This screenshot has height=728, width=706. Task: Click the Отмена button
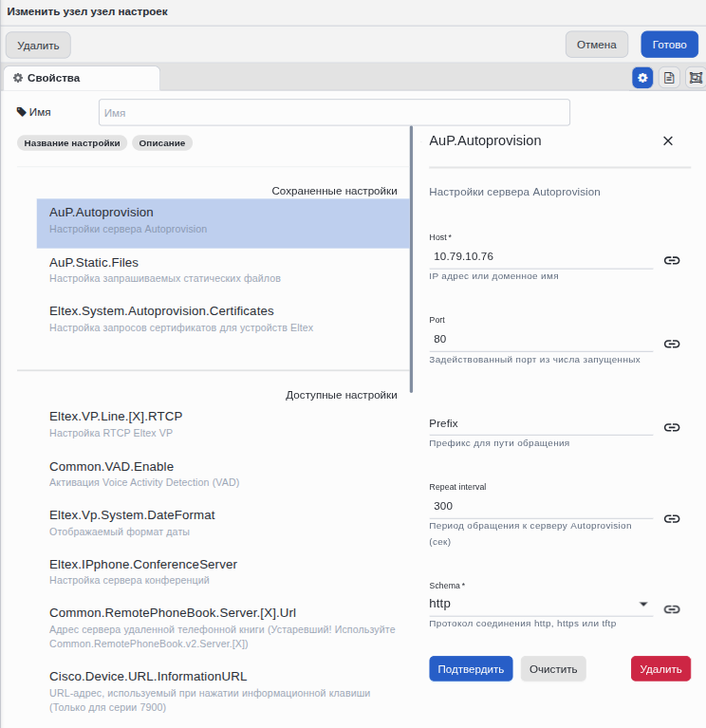[x=597, y=45]
